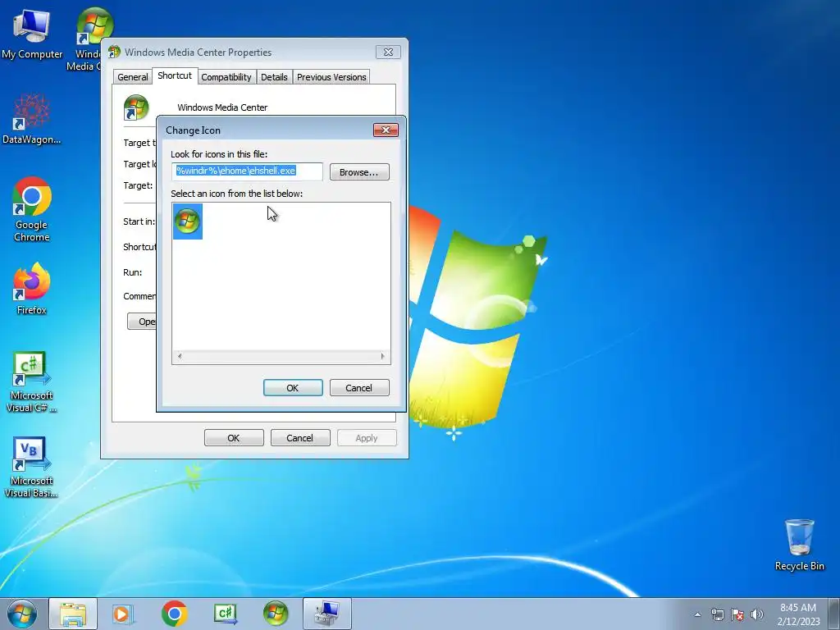Open the Compatibility tab in Properties

coord(226,77)
